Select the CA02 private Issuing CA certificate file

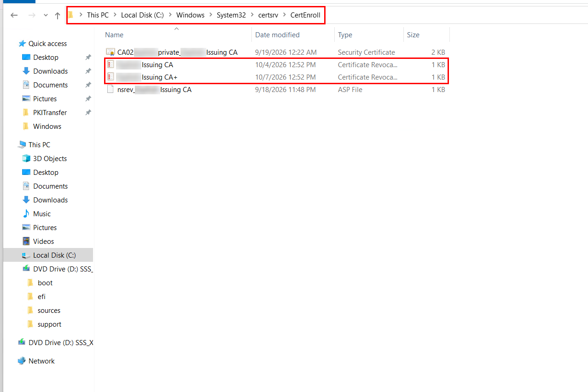[177, 52]
